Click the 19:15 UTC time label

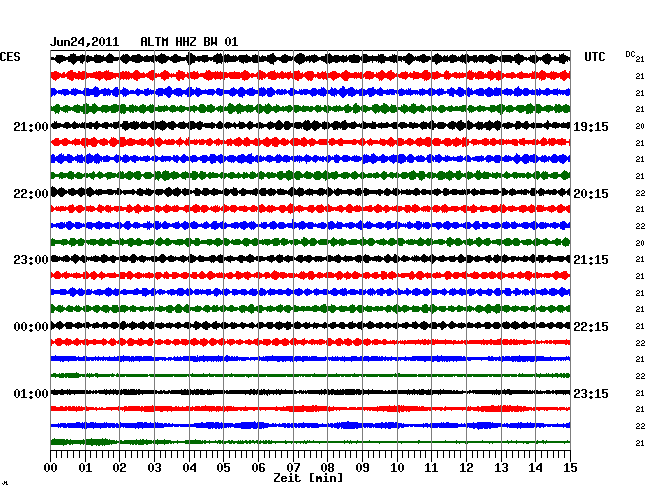pos(591,126)
